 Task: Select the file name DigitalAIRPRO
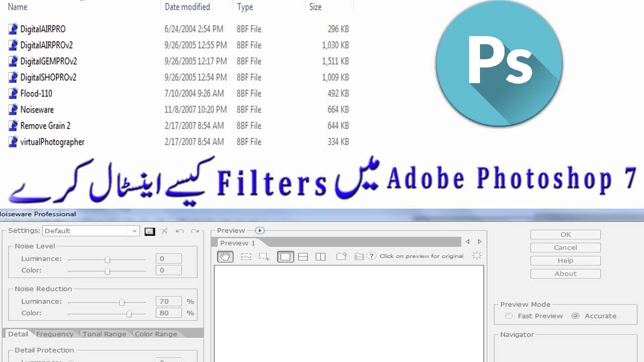click(43, 29)
